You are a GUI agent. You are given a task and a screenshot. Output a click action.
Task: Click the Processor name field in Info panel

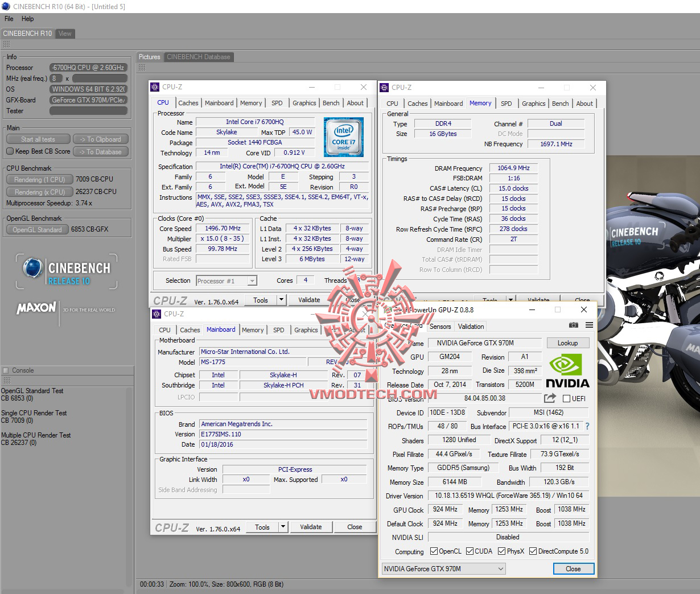tap(88, 68)
